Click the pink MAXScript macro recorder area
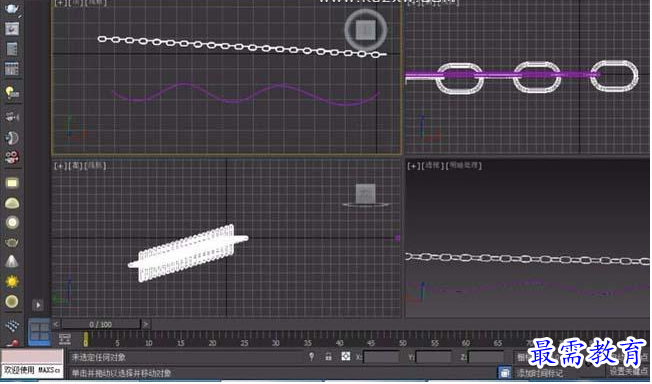Screen dimensions: 652x384 coord(32,357)
